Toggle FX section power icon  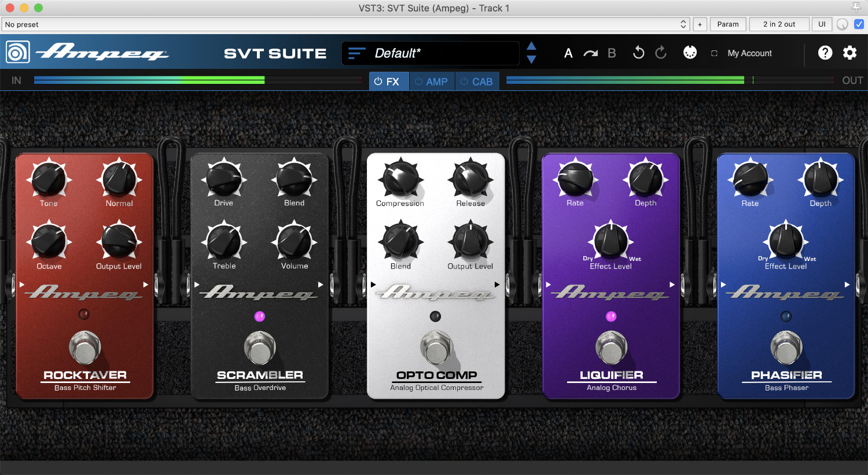point(378,82)
